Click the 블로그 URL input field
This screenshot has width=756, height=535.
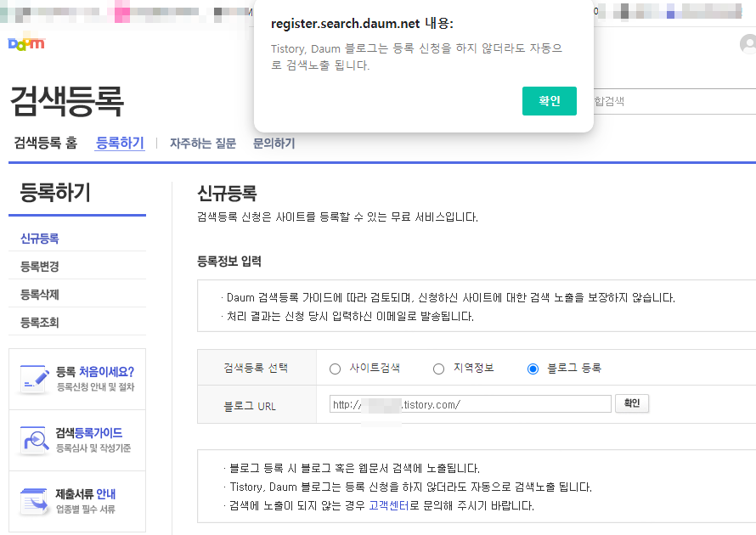click(x=470, y=404)
